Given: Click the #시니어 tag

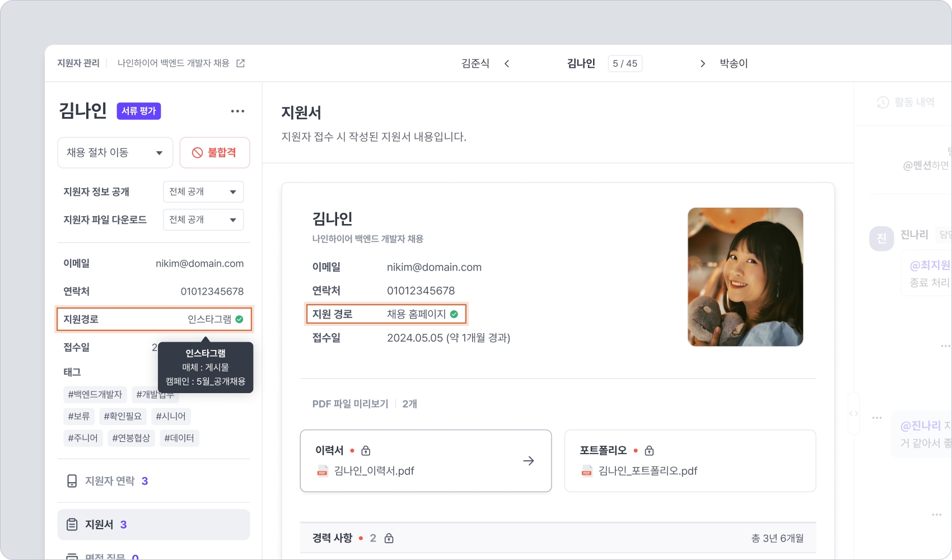Looking at the screenshot, I should (171, 416).
